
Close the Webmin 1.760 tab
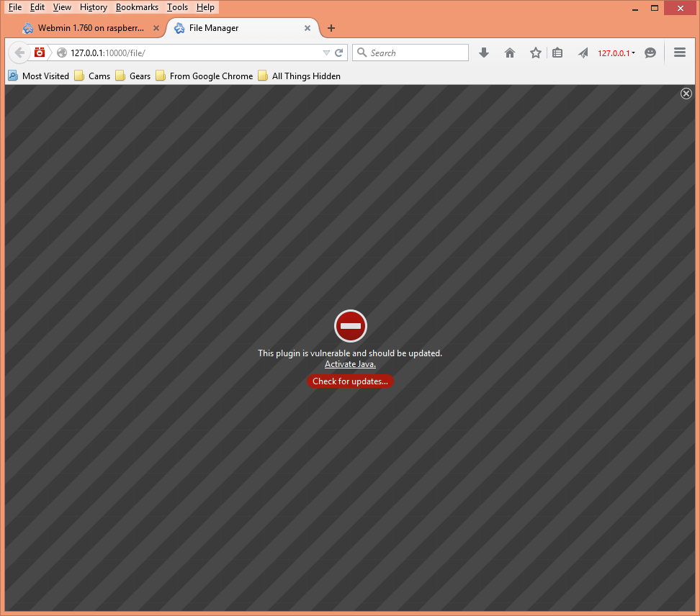click(x=156, y=28)
